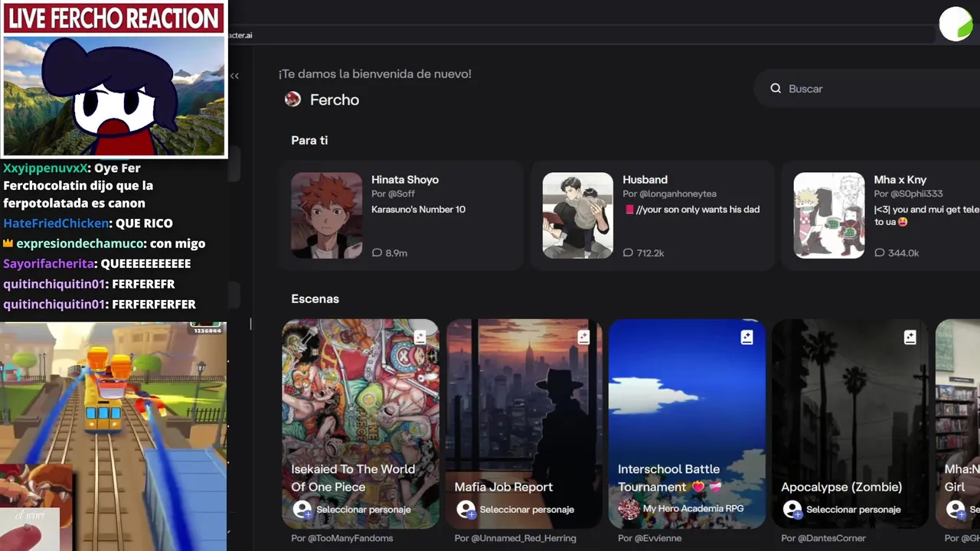Click creator name @Soff

402,194
